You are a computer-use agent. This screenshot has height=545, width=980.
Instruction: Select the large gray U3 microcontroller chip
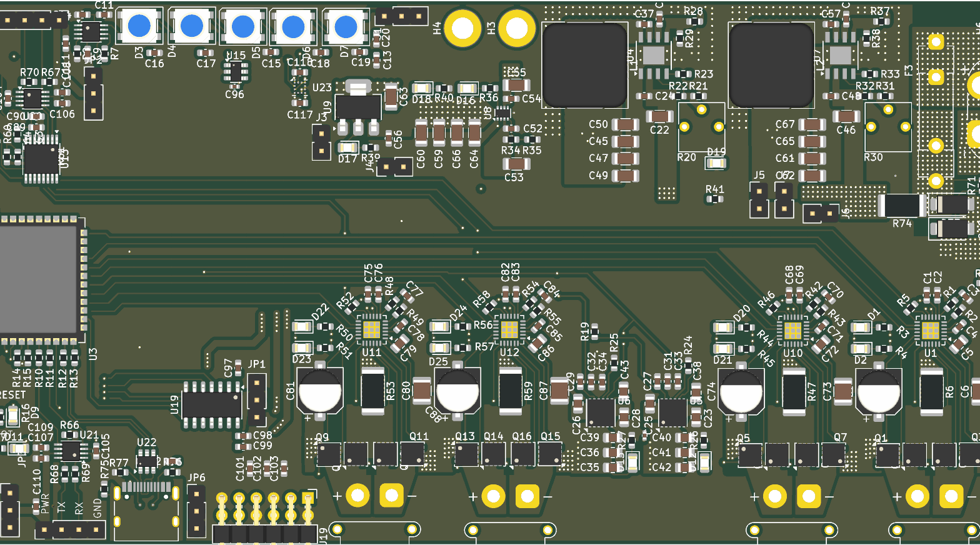click(x=39, y=279)
